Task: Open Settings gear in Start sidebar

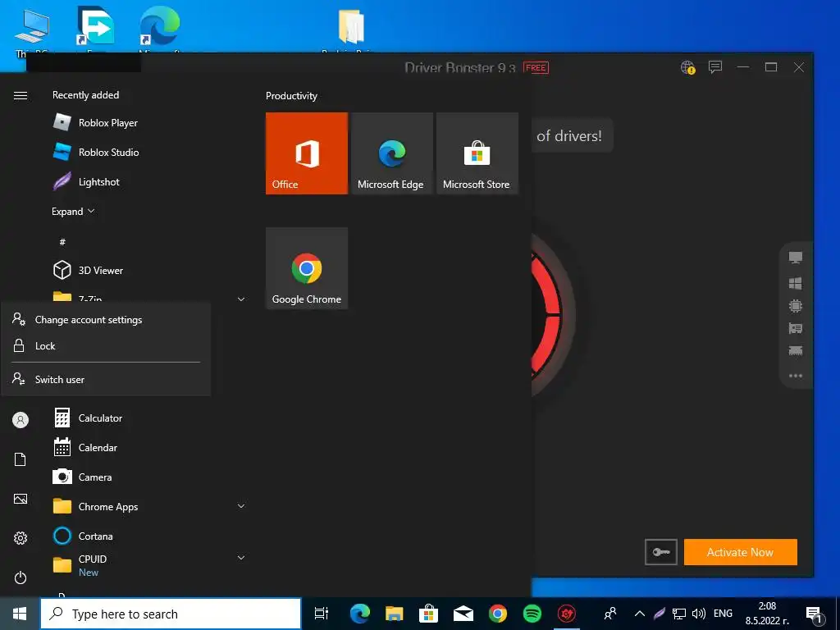Action: pyautogui.click(x=21, y=538)
